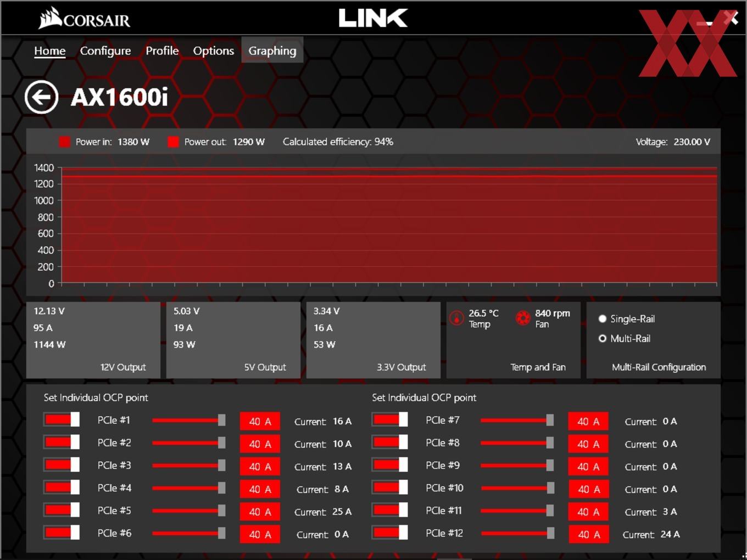Toggle the PCIe #9 OCP switch
747x560 pixels.
click(x=389, y=465)
